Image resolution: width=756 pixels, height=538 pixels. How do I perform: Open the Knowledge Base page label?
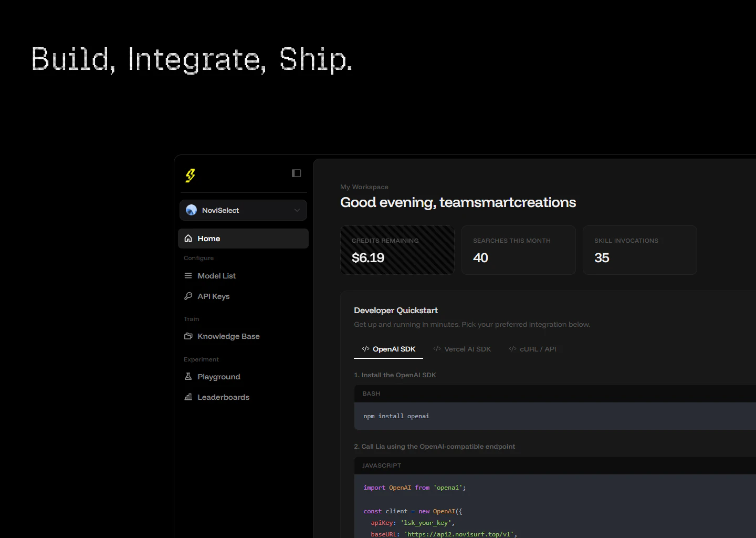[x=228, y=336]
